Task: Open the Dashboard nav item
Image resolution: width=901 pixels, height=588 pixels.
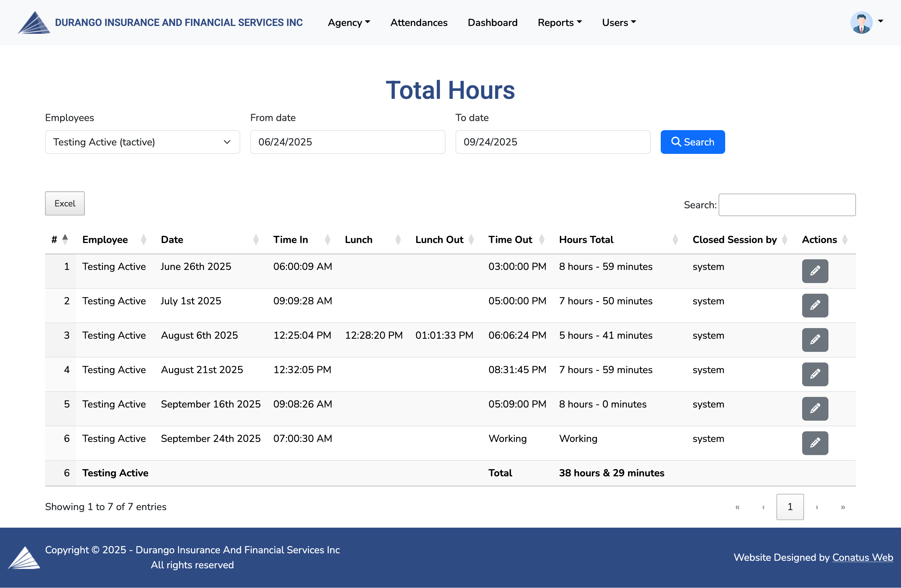Action: pyautogui.click(x=492, y=23)
